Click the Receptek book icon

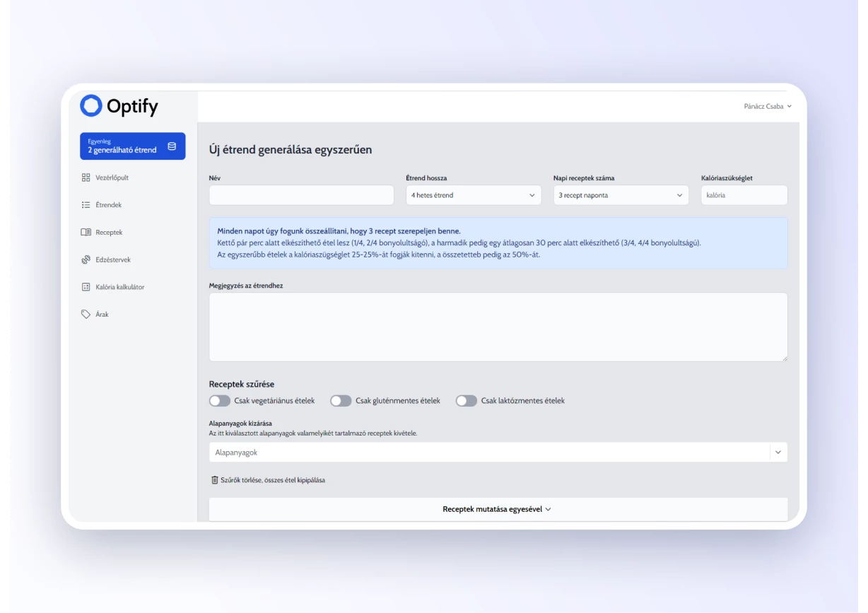[86, 232]
